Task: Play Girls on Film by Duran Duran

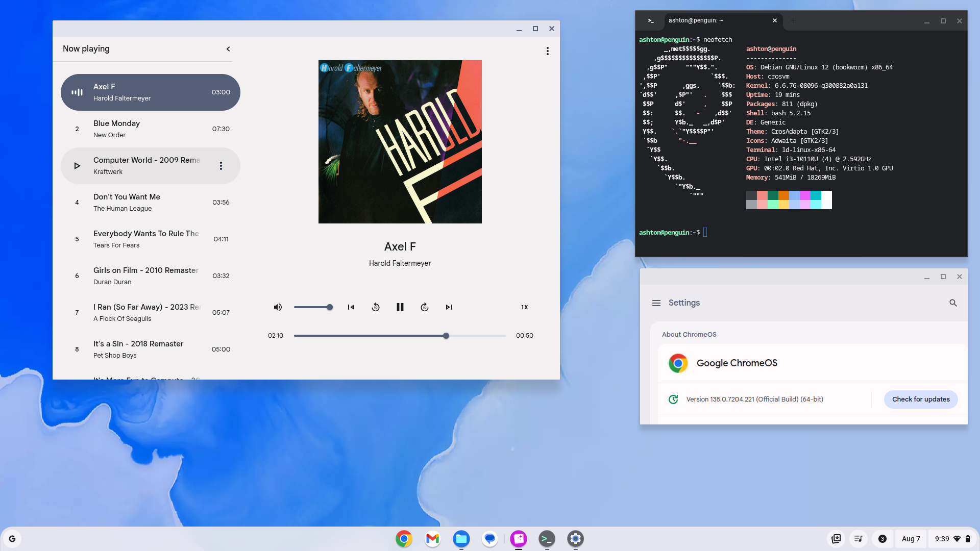Action: pyautogui.click(x=151, y=276)
